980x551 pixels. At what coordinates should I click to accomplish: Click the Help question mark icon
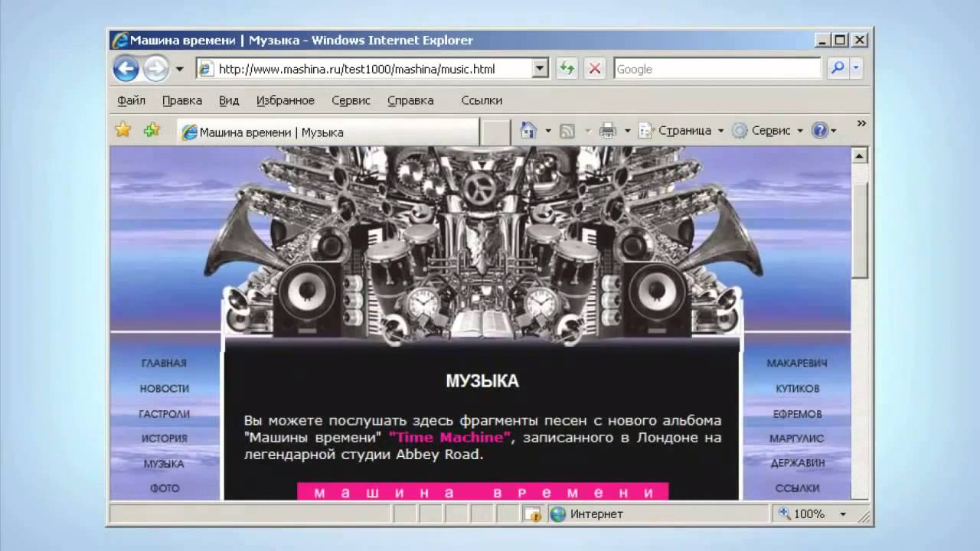coord(820,131)
